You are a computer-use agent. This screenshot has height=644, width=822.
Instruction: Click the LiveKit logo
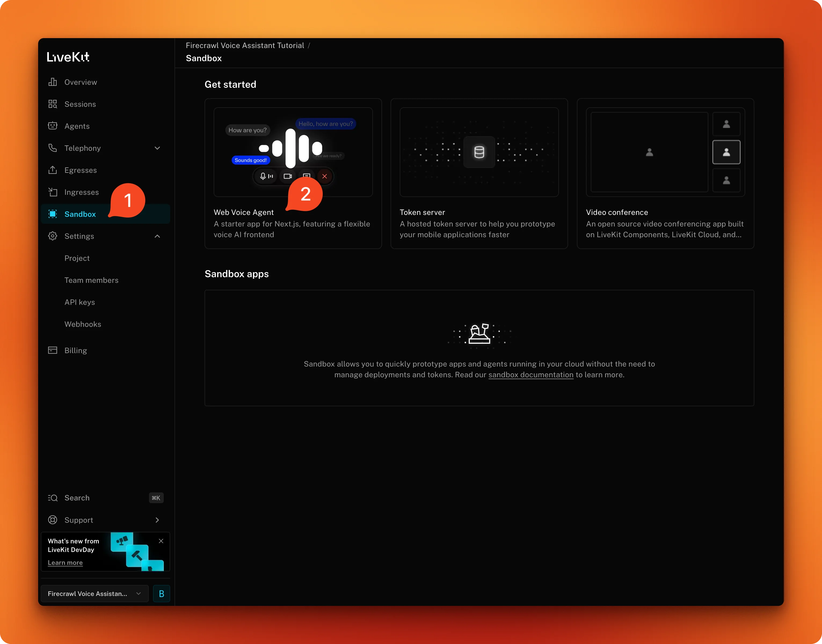tap(68, 57)
